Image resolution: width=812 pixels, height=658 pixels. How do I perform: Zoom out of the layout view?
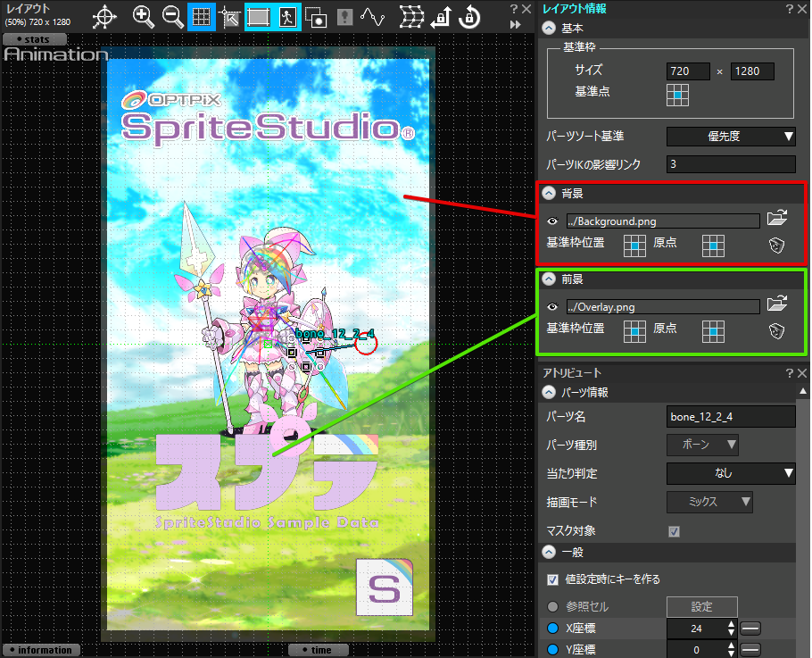(172, 17)
